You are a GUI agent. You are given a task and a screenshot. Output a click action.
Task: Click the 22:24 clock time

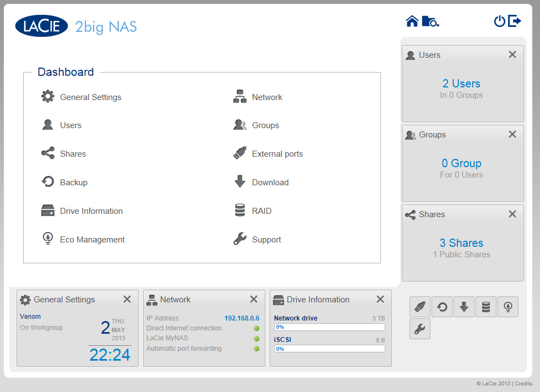coord(110,355)
